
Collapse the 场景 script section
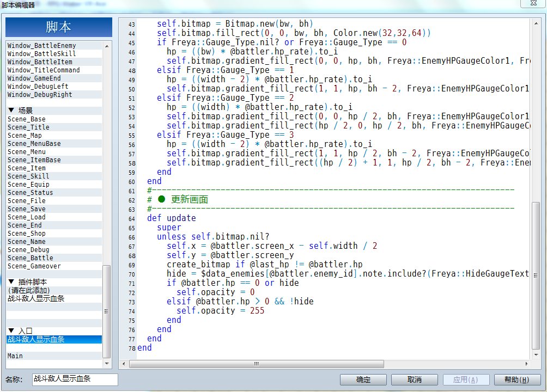(x=11, y=110)
